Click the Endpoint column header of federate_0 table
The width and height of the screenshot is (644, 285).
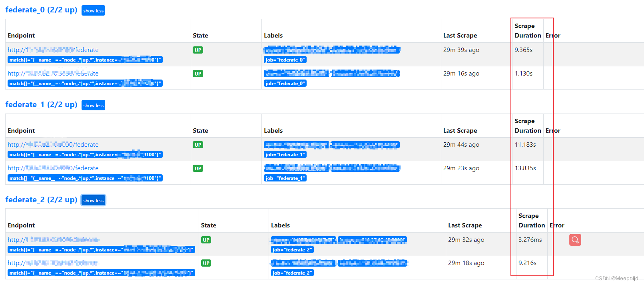click(21, 36)
